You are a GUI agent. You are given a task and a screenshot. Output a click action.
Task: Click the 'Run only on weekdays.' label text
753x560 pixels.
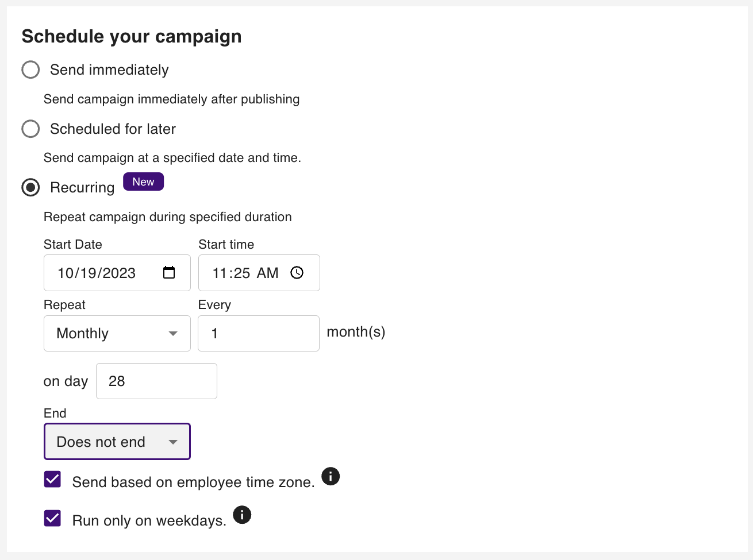point(149,521)
